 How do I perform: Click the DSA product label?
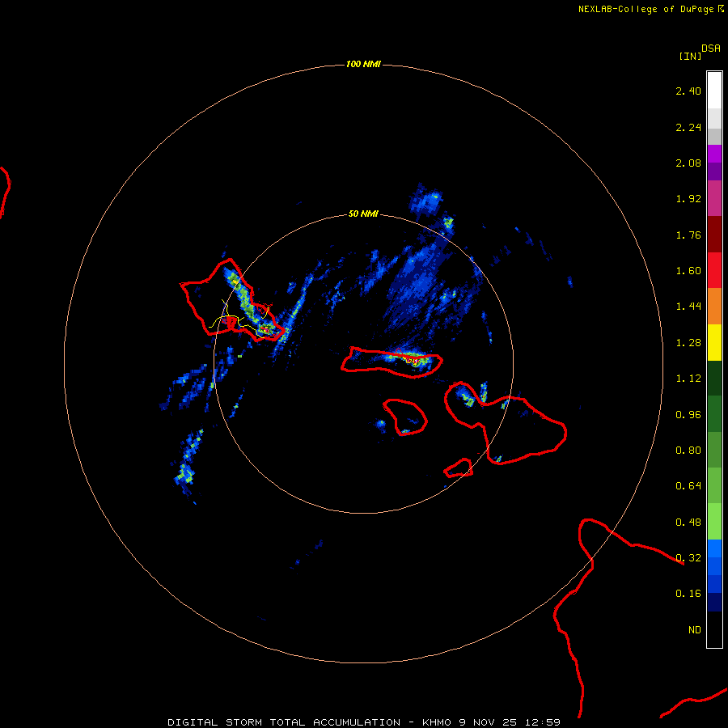(x=711, y=48)
